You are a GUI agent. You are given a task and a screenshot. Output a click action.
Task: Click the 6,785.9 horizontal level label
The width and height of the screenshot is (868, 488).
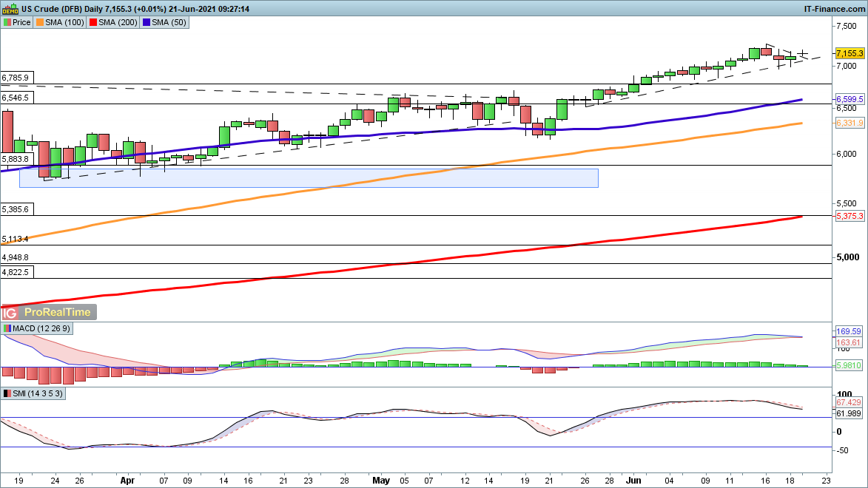click(16, 78)
